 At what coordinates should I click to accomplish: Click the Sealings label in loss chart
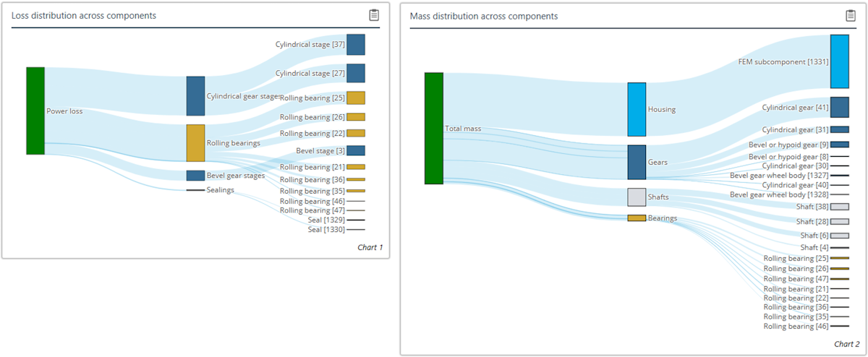tap(221, 190)
